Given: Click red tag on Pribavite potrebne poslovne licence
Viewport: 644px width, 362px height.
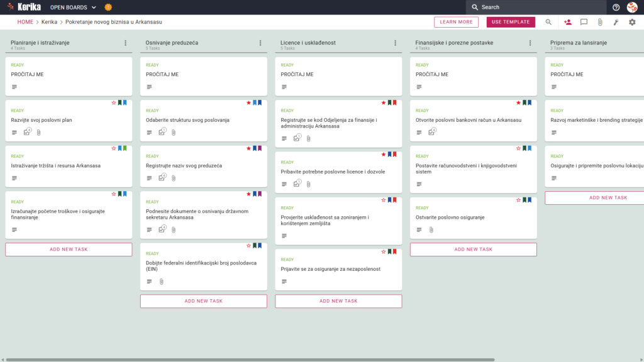Looking at the screenshot, I should 395,155.
